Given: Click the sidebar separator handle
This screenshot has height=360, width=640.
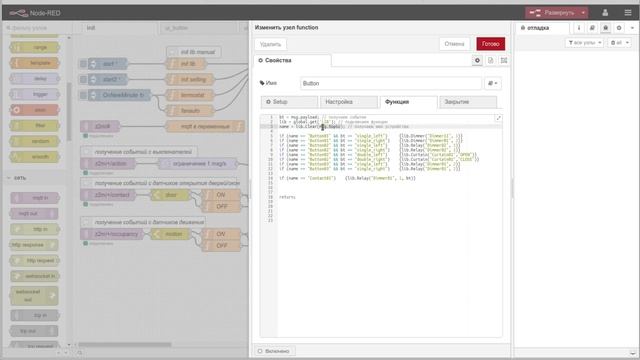Looking at the screenshot, I should (x=512, y=189).
